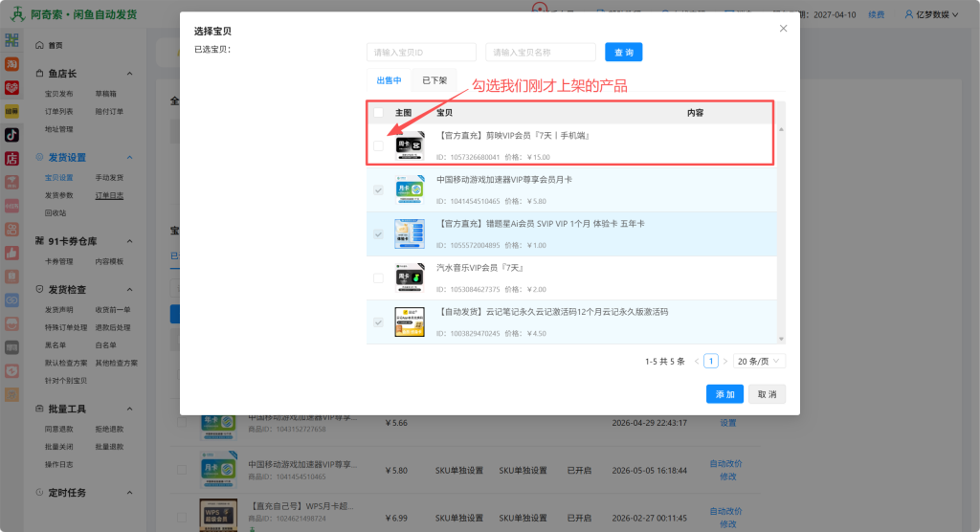Image resolution: width=980 pixels, height=532 pixels.
Task: Click the 设置 link in the ¥5.66 row
Action: (x=728, y=423)
